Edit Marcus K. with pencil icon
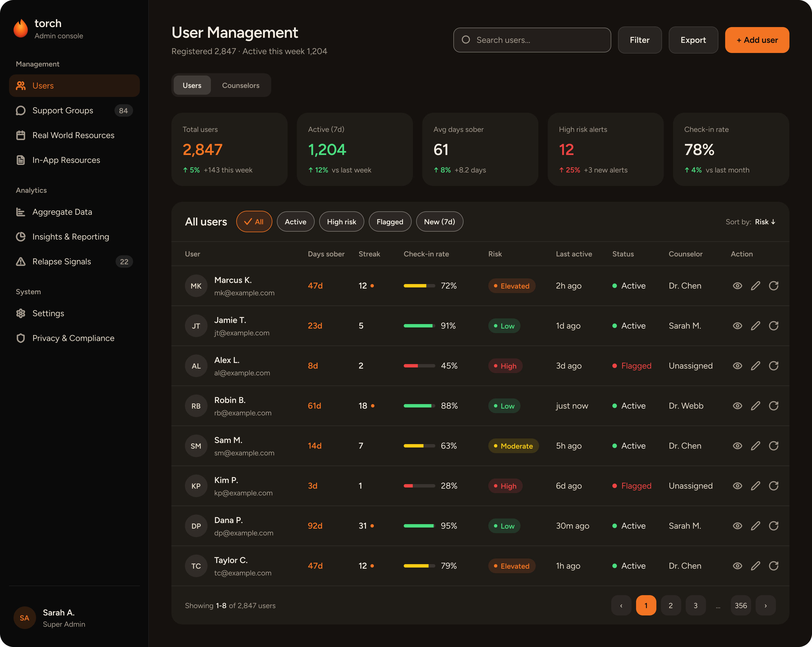812x647 pixels. pyautogui.click(x=756, y=286)
